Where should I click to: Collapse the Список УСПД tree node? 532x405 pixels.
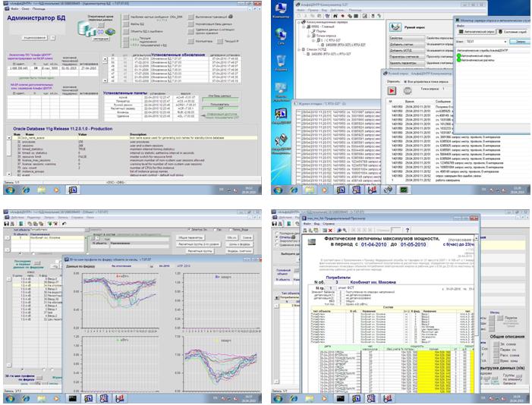click(299, 49)
